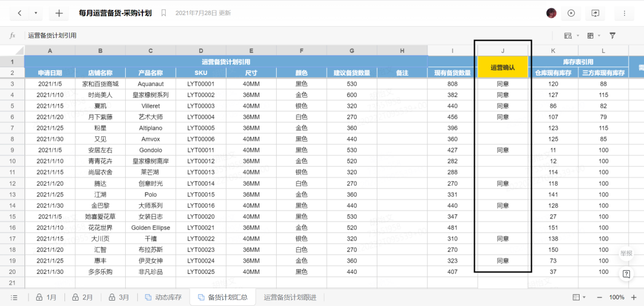Start presentation with the play icon
This screenshot has width=644, height=306.
(x=571, y=13)
